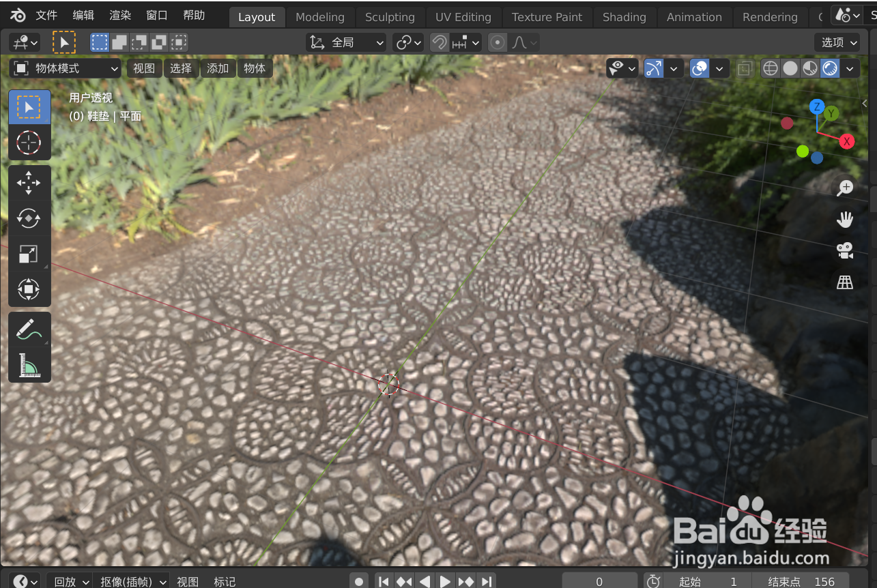Image resolution: width=877 pixels, height=588 pixels.
Task: Switch to material preview shading
Action: click(810, 68)
